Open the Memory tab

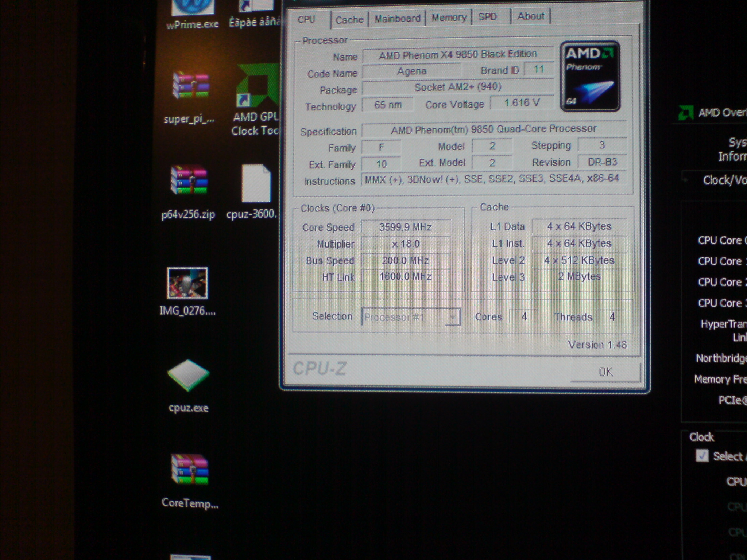(x=449, y=17)
